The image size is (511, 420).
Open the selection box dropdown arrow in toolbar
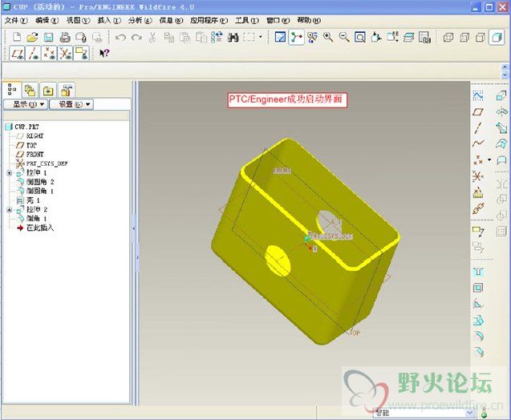pyautogui.click(x=261, y=37)
